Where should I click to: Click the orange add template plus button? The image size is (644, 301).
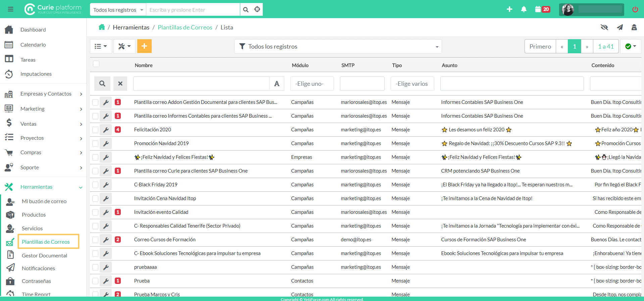coord(144,46)
